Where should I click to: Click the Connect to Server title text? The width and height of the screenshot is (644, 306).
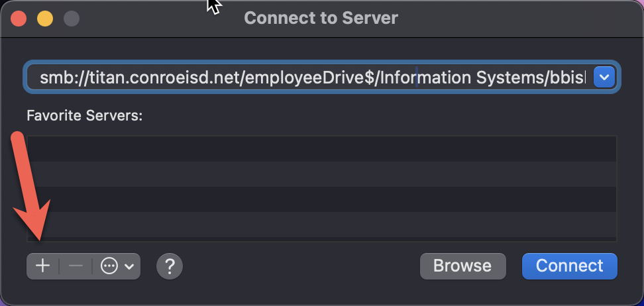click(x=321, y=18)
